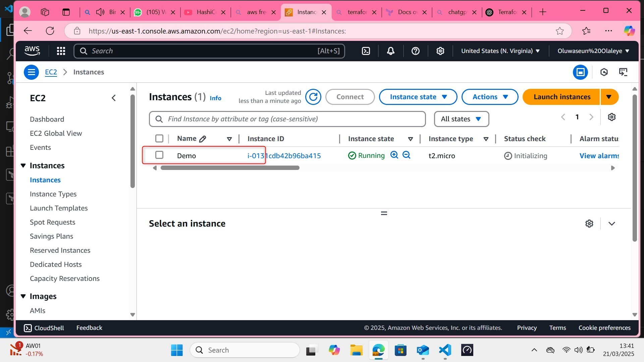This screenshot has width=644, height=362.
Task: Open AWS console settings gear in header
Action: 440,51
